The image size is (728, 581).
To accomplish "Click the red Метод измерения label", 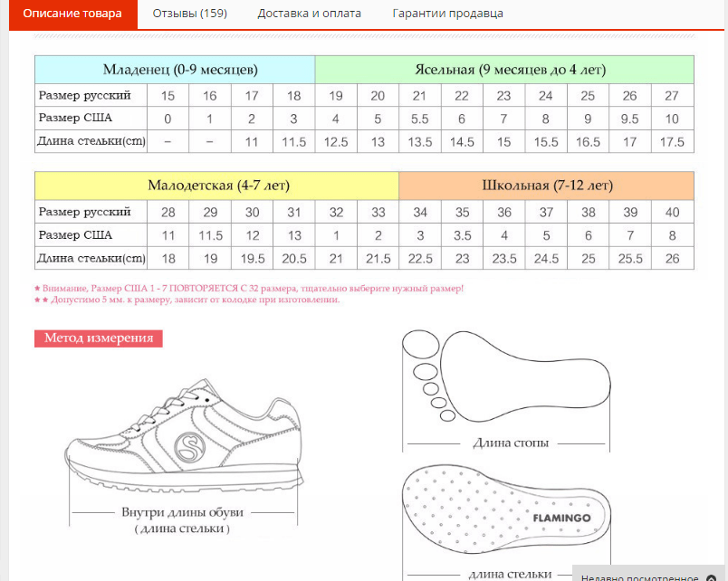I will pyautogui.click(x=99, y=338).
